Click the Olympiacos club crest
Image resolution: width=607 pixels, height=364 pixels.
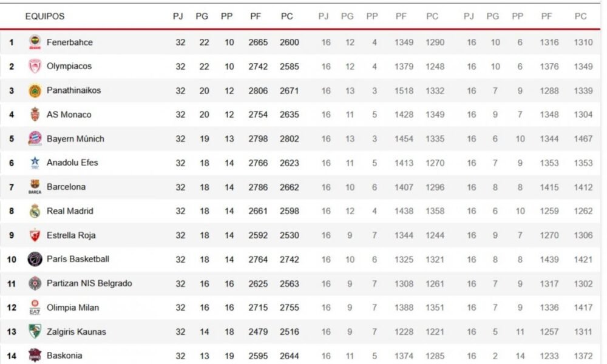click(35, 66)
